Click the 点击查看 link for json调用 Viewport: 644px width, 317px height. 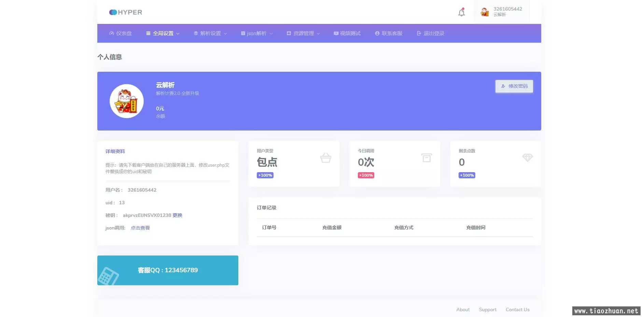tap(140, 228)
